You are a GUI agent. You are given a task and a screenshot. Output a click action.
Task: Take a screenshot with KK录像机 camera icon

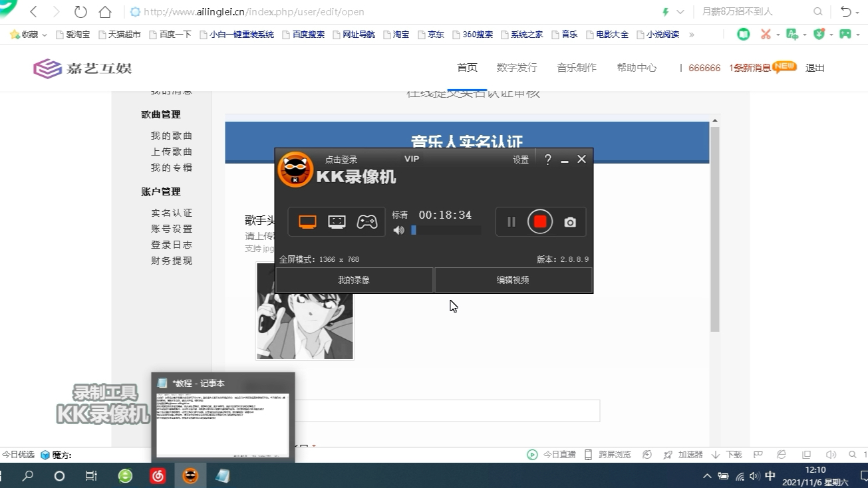[x=570, y=222]
